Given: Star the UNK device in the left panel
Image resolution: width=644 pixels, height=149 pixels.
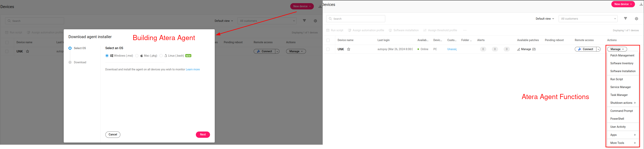Looking at the screenshot, I should [28, 52].
